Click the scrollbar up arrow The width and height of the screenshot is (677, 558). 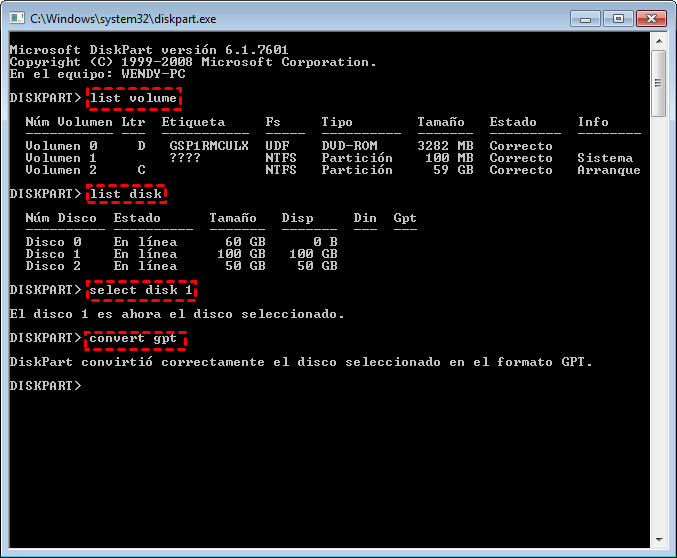pyautogui.click(x=658, y=43)
